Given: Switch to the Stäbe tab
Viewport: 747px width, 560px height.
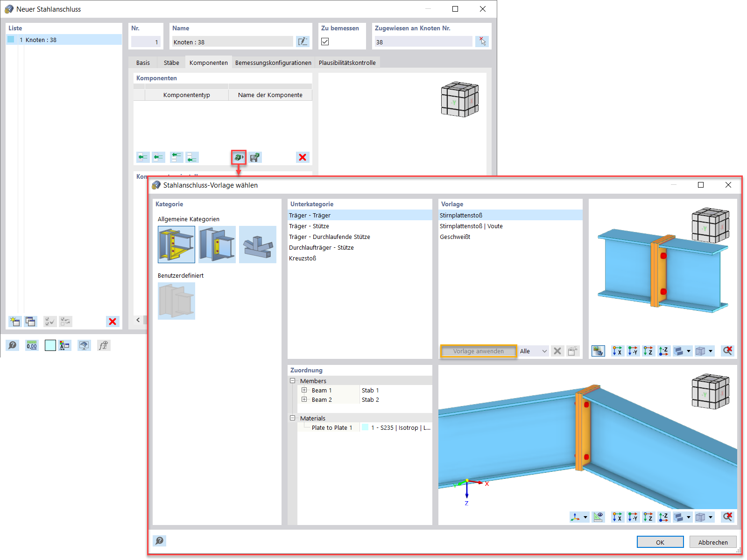Looking at the screenshot, I should tap(171, 63).
